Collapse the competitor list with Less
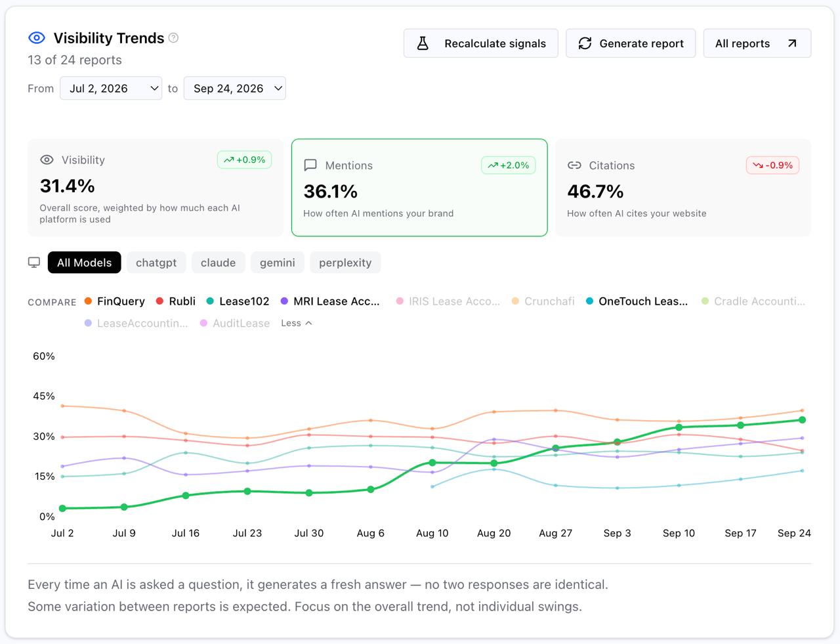840x644 pixels. pyautogui.click(x=296, y=323)
